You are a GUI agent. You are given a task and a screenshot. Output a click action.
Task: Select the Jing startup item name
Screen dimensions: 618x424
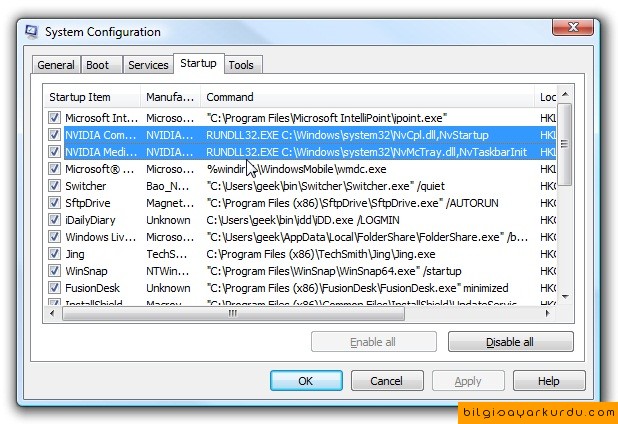(75, 254)
